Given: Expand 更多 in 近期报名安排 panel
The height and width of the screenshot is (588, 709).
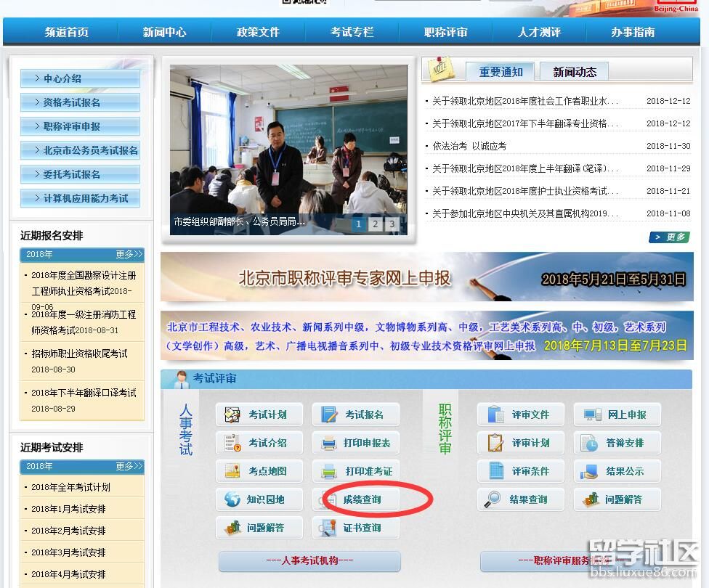Looking at the screenshot, I should click(x=129, y=254).
